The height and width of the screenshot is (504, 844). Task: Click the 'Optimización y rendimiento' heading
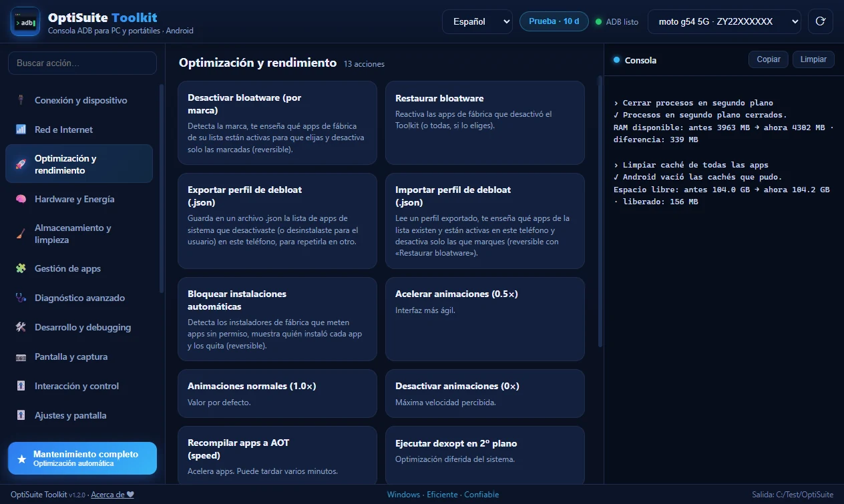258,63
